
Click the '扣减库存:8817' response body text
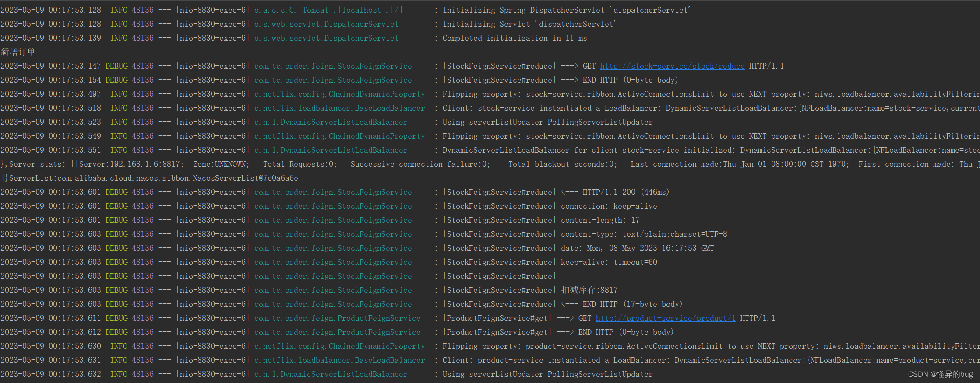click(x=589, y=290)
